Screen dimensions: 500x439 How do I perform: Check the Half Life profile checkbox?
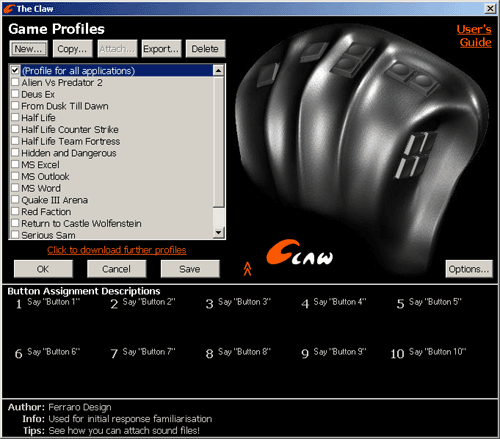click(15, 117)
